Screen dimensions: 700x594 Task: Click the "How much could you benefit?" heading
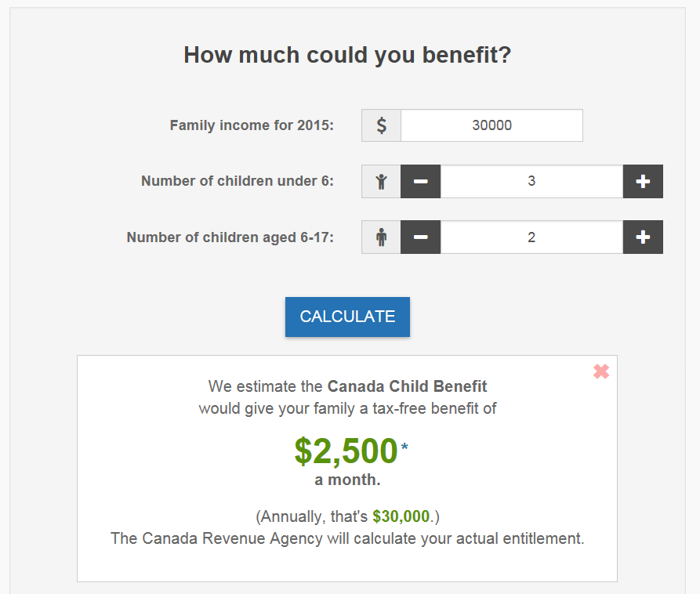pos(347,56)
